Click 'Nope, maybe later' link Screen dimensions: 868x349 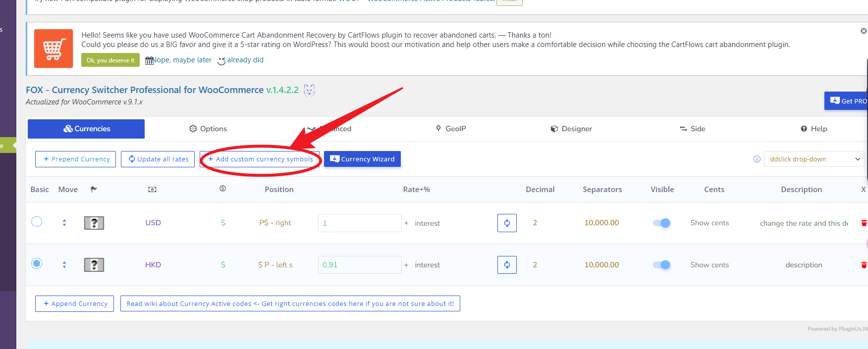pos(182,60)
